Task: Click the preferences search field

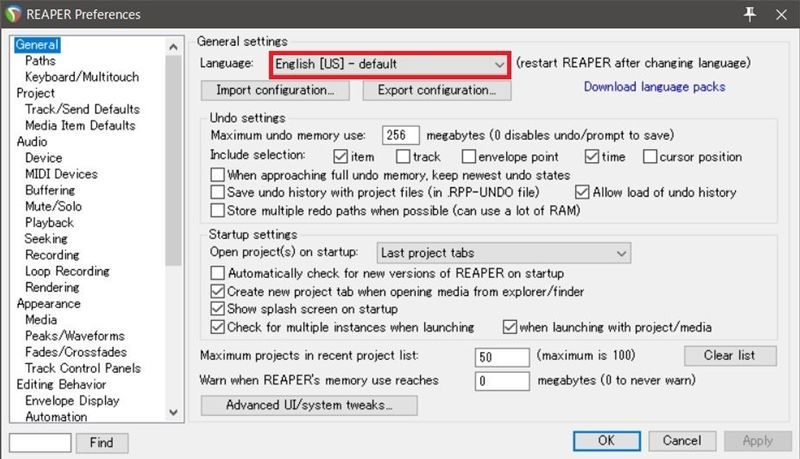Action: point(40,443)
